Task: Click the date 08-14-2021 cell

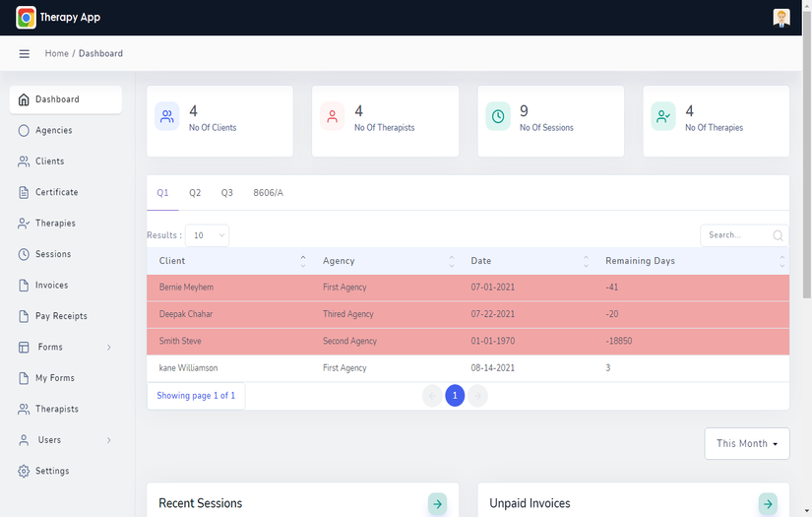Action: tap(493, 368)
